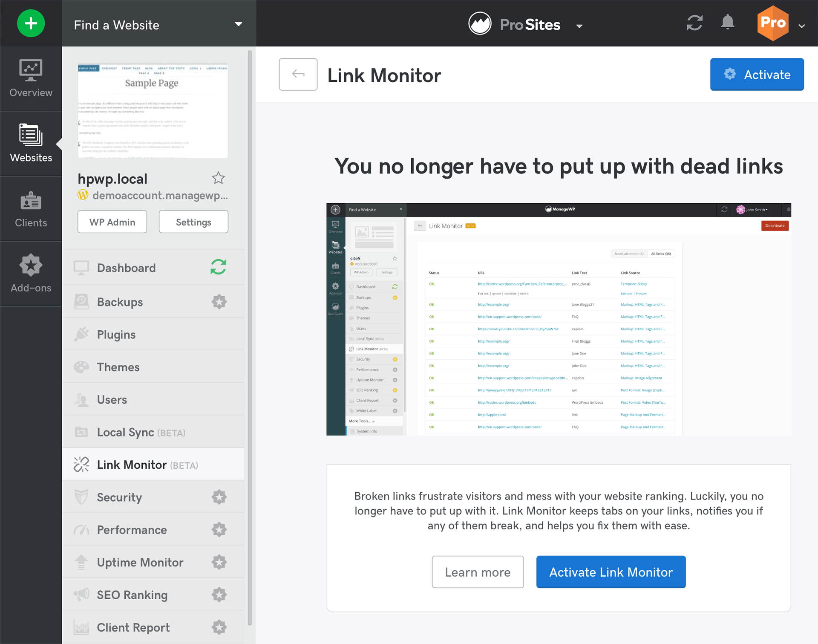Open Performance in site menu
This screenshot has width=818, height=644.
[x=153, y=529]
